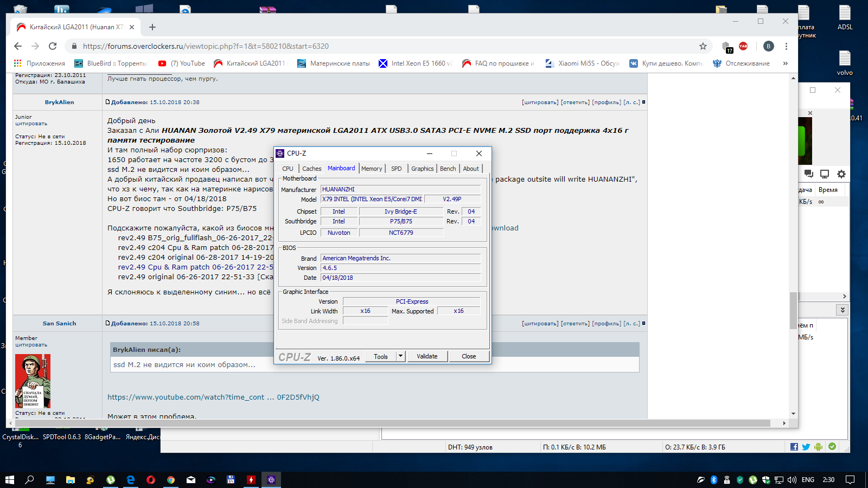Click the volume tray icon
This screenshot has width=868, height=488.
coord(792,480)
